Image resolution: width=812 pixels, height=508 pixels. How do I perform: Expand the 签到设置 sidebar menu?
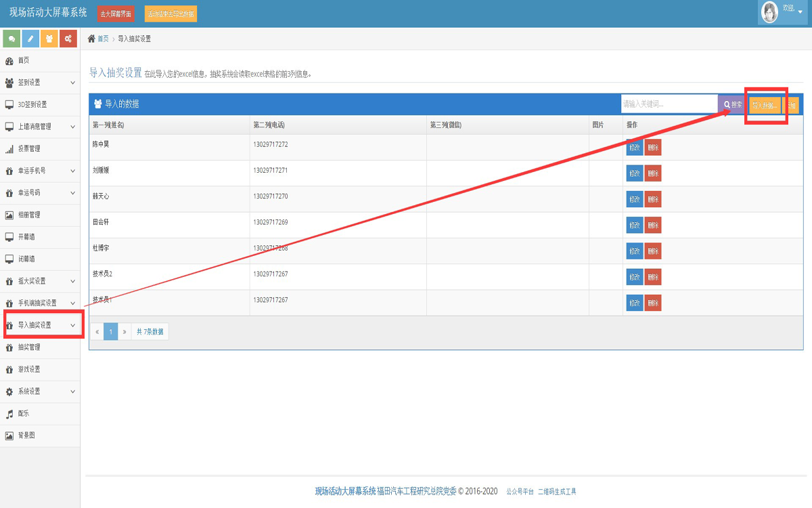(72, 83)
